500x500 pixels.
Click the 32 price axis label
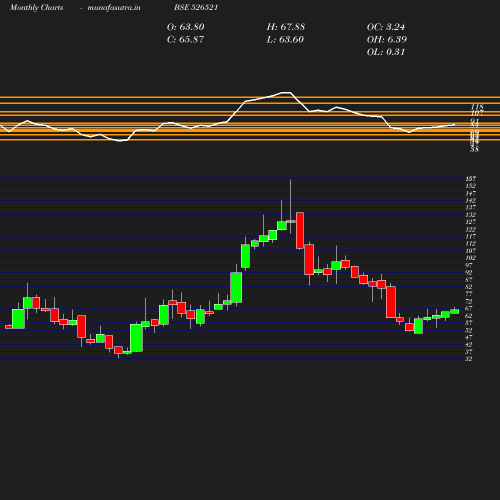(x=469, y=359)
